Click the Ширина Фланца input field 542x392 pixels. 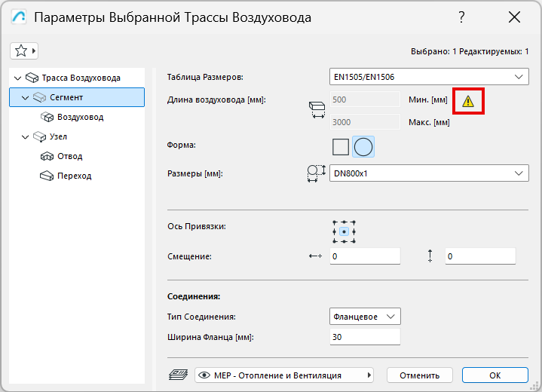pos(365,337)
